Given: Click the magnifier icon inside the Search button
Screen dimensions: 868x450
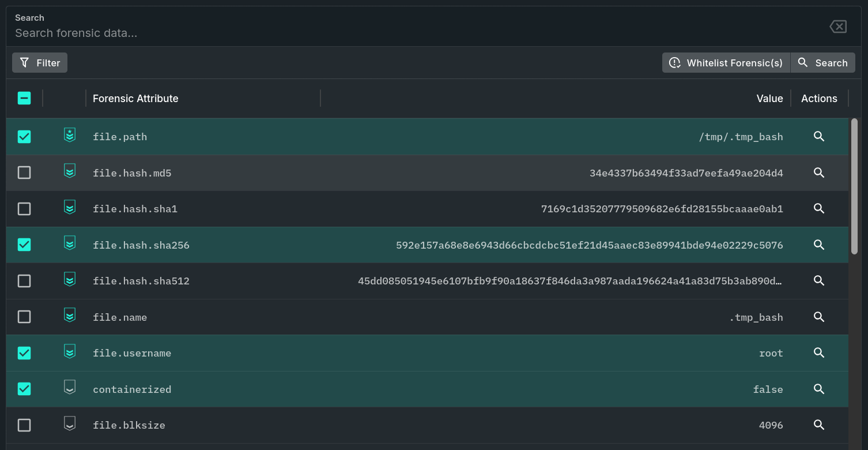Looking at the screenshot, I should pyautogui.click(x=803, y=62).
